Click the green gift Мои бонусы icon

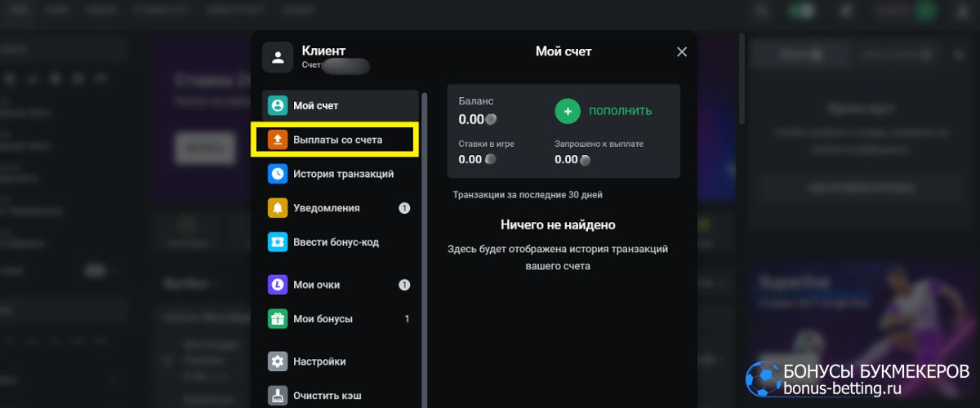(278, 319)
